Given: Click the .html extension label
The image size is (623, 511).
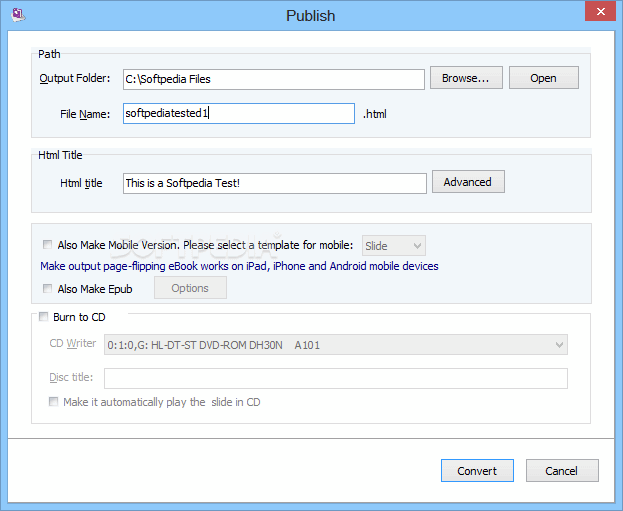Looking at the screenshot, I should point(375,114).
